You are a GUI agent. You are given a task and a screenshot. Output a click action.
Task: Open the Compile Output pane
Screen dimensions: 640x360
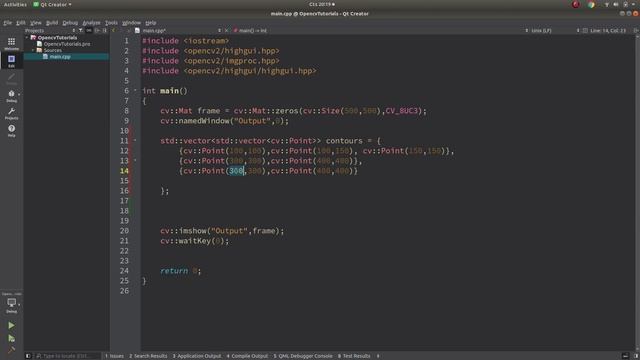pyautogui.click(x=247, y=356)
